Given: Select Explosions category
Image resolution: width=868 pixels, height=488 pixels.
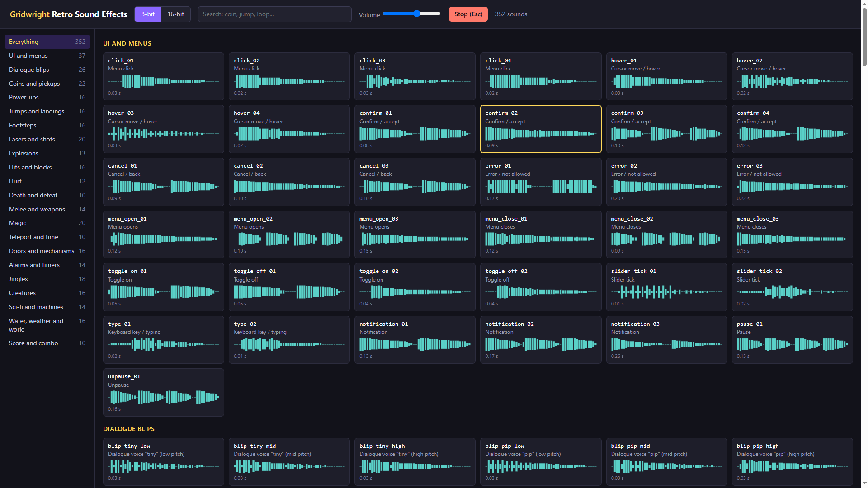Looking at the screenshot, I should (x=47, y=153).
